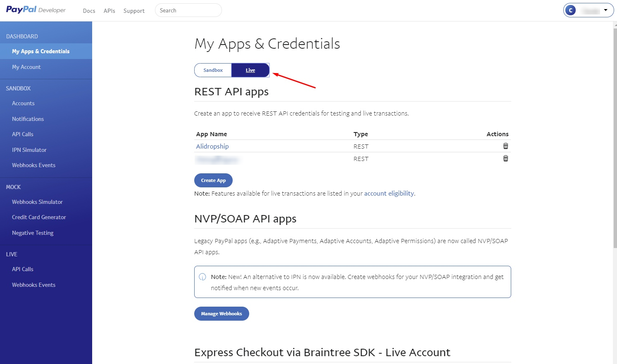
Task: Follow the account eligibility link
Action: click(389, 194)
